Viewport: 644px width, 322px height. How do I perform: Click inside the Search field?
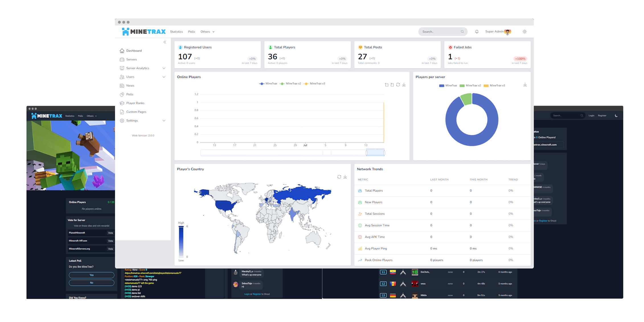pyautogui.click(x=440, y=32)
